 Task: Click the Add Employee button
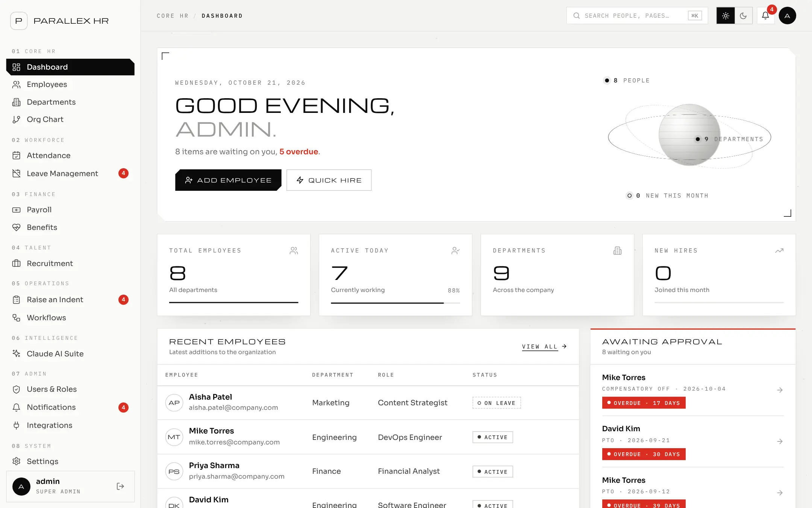[x=228, y=180]
